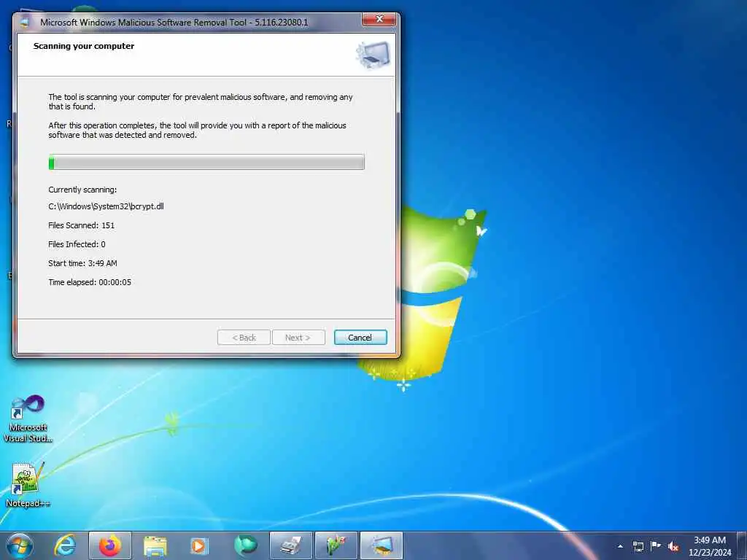
Task: Click the green globe app taskbar icon
Action: point(246,545)
